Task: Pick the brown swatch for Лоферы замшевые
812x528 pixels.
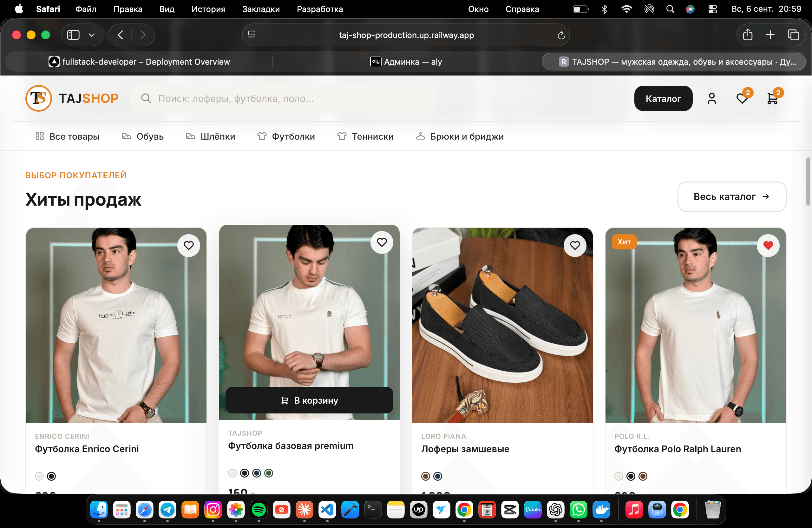Action: pyautogui.click(x=425, y=476)
